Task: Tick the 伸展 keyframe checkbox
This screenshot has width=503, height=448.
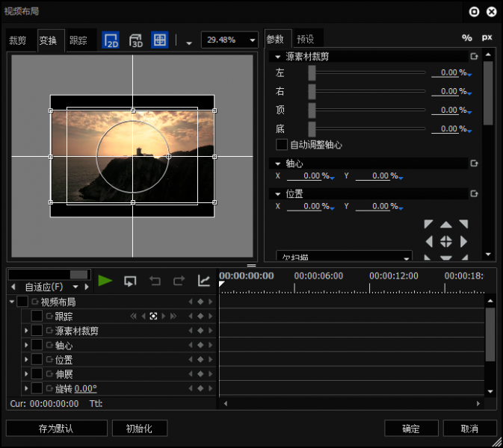Action: point(37,374)
